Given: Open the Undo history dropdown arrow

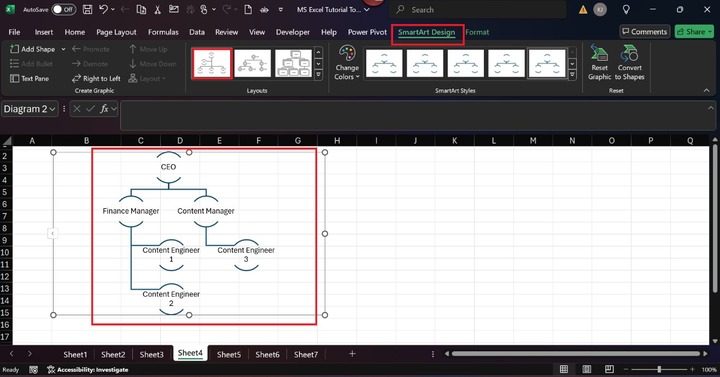Looking at the screenshot, I should click(x=113, y=9).
